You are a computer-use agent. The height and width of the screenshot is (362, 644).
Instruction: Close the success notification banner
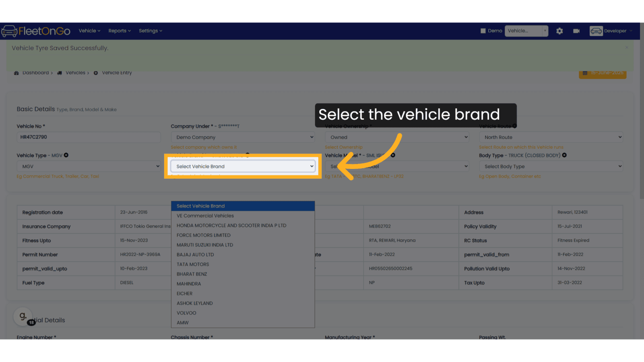(627, 47)
